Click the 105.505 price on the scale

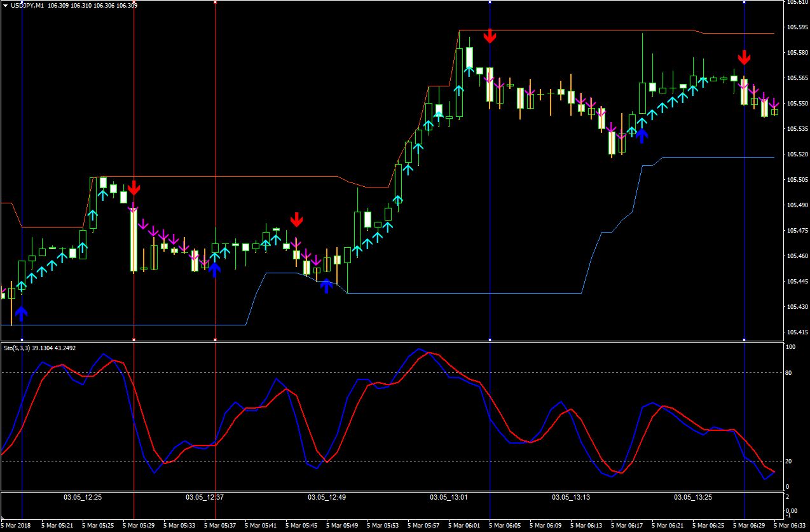797,179
